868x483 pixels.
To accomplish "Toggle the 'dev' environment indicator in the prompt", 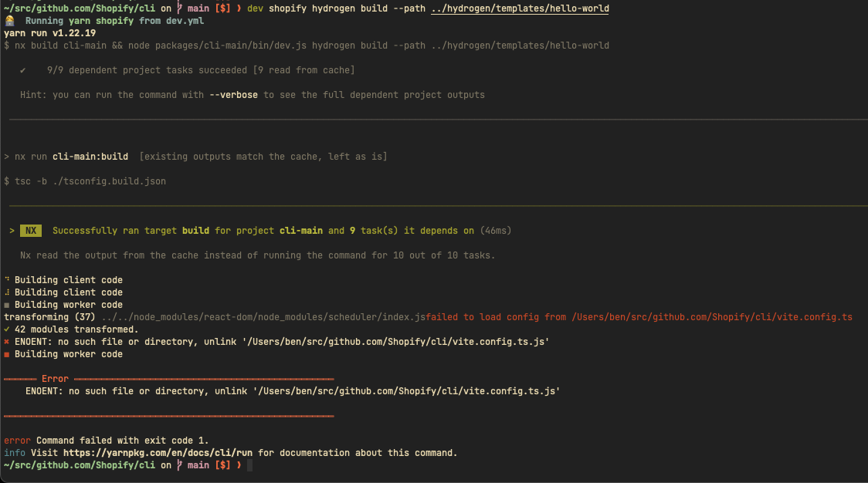I will pos(255,10).
